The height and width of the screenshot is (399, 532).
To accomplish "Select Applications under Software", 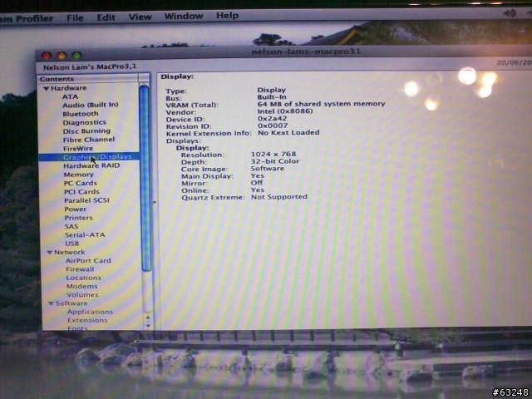I will (x=91, y=312).
